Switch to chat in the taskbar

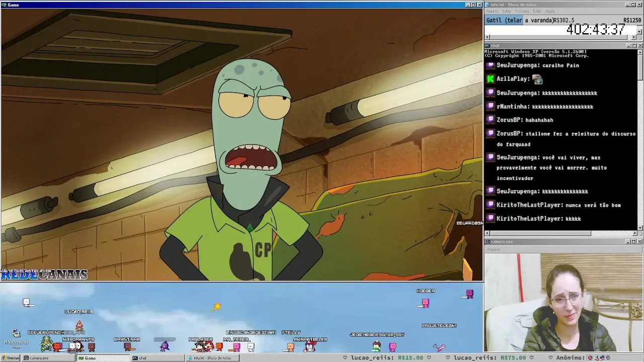[x=157, y=358]
